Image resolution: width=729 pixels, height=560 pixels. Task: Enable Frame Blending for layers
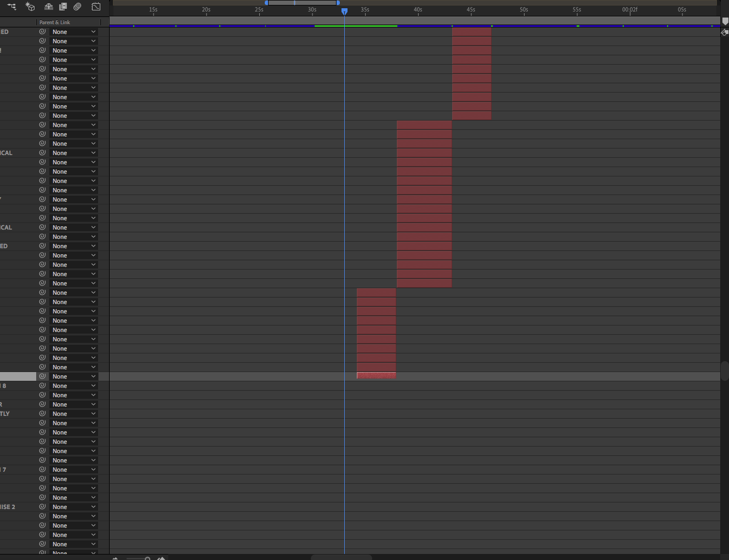63,7
